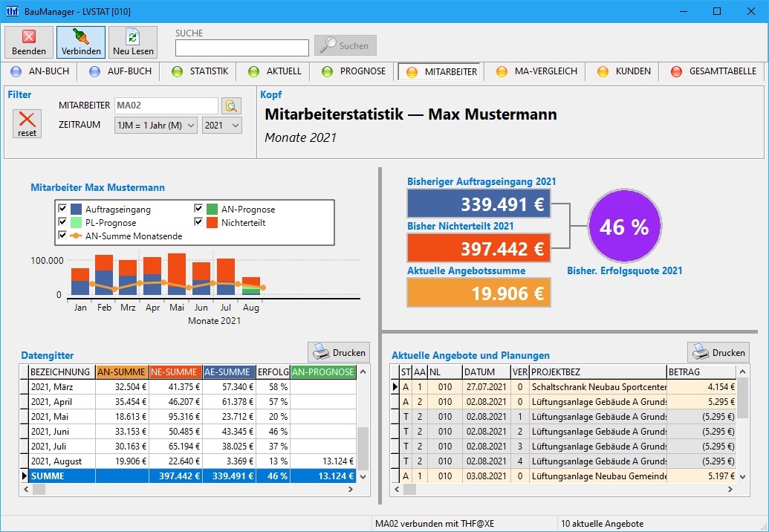Click the Datengitter vertical scrollbar down arrow
Viewport: 769px width, 532px height.
pyautogui.click(x=363, y=476)
